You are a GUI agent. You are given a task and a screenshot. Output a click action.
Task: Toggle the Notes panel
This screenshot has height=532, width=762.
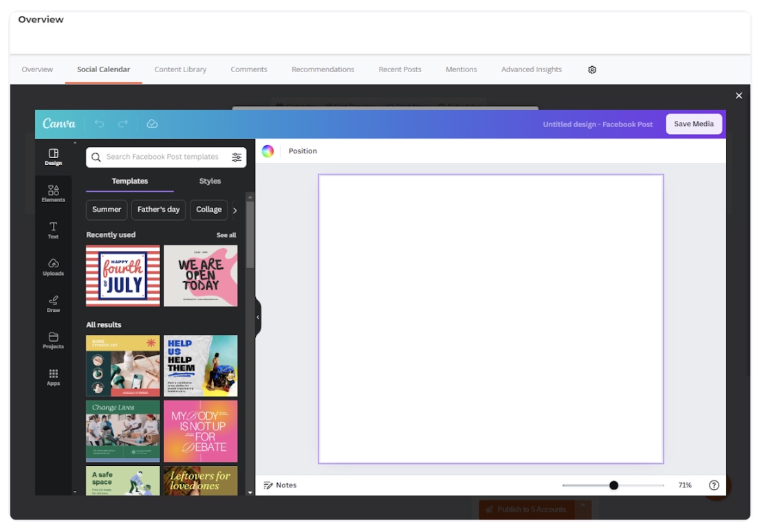280,485
